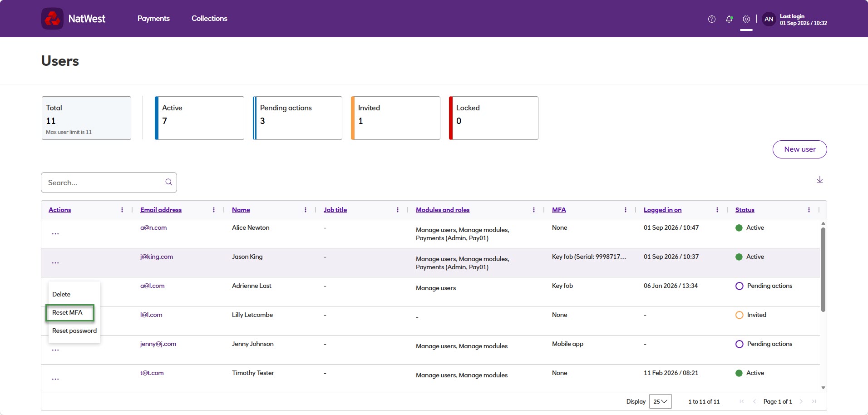
Task: Select the Total users card
Action: 86,118
